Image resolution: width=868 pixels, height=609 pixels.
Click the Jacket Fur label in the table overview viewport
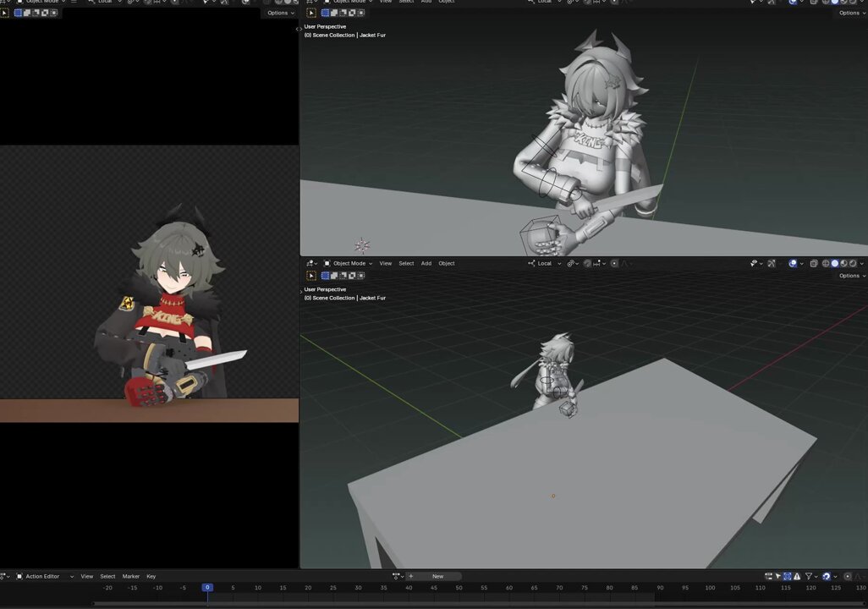pyautogui.click(x=372, y=298)
